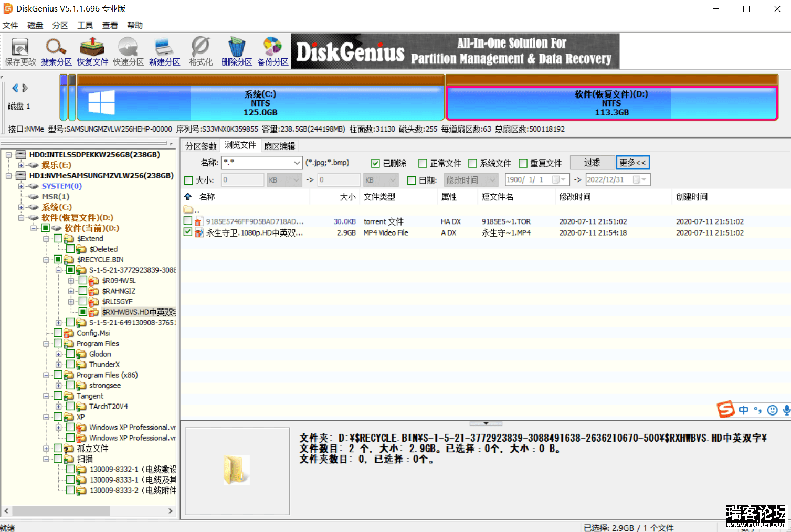Click the 删除分区 delete partition icon

point(237,51)
